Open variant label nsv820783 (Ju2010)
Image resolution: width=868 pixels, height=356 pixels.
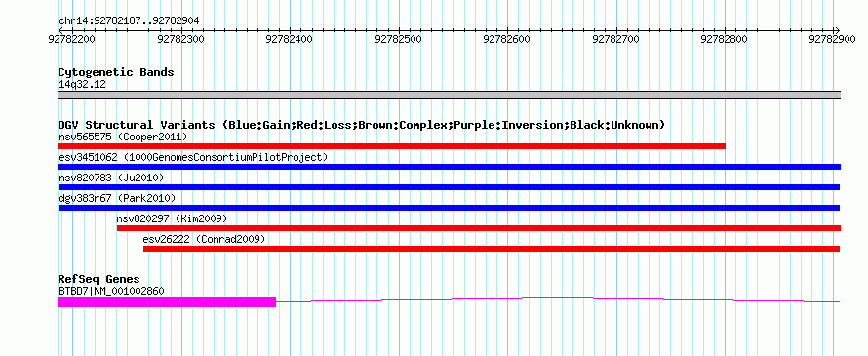111,178
